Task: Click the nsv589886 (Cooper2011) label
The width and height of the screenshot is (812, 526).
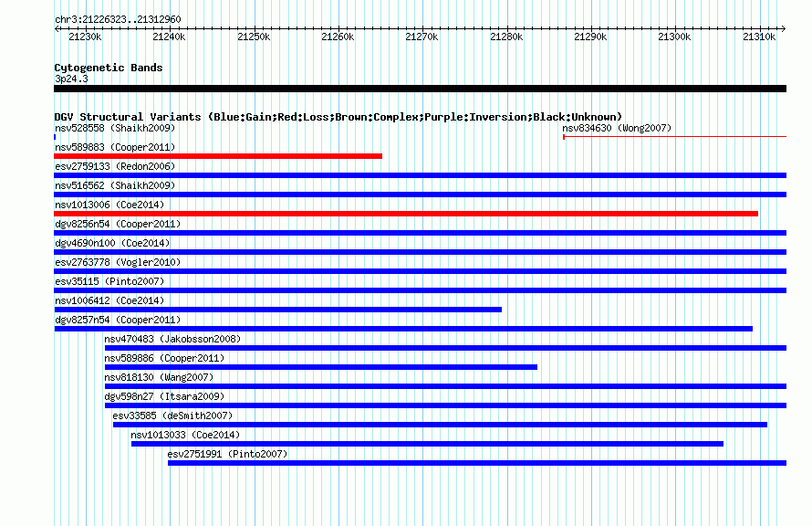Action: [164, 358]
